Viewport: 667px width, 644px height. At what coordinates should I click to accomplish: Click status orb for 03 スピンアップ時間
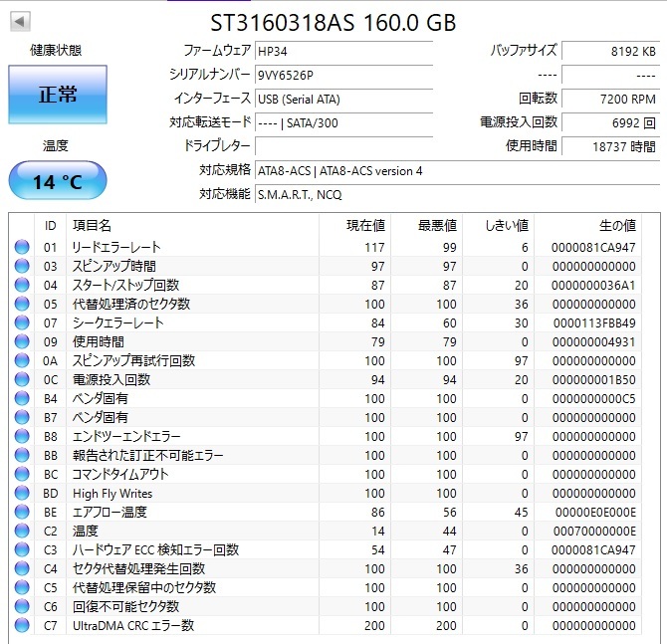[22, 266]
